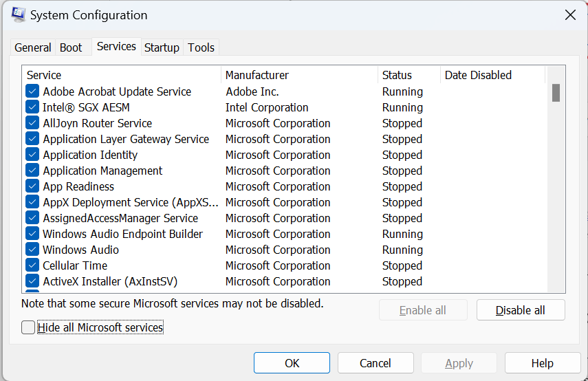Screen dimensions: 588x381
Task: Uncheck the App Readiness checkbox
Action: pos(32,186)
